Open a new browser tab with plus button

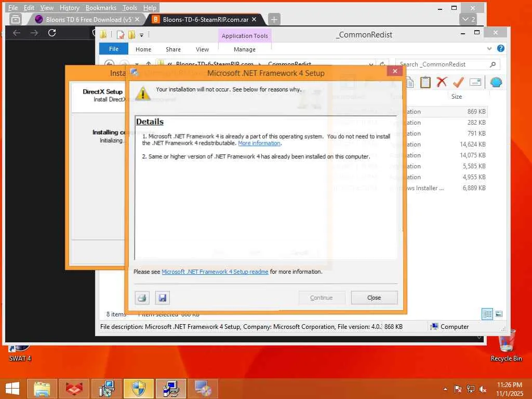(x=274, y=20)
